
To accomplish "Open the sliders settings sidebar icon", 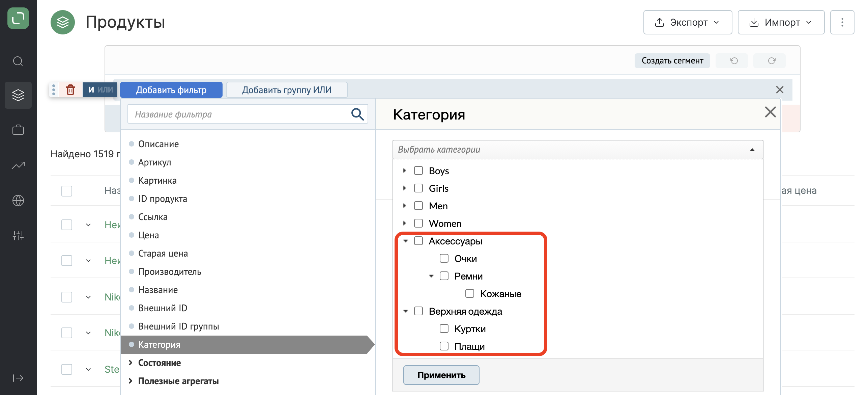I will click(x=18, y=235).
